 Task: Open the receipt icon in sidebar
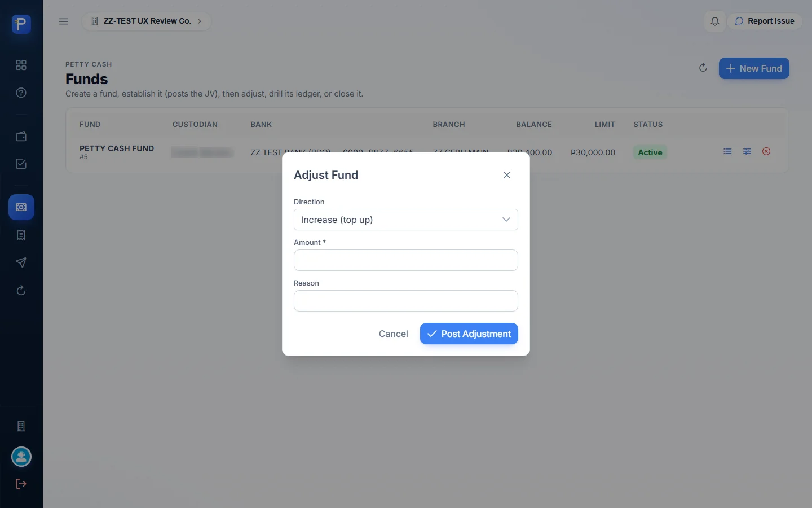click(x=21, y=235)
